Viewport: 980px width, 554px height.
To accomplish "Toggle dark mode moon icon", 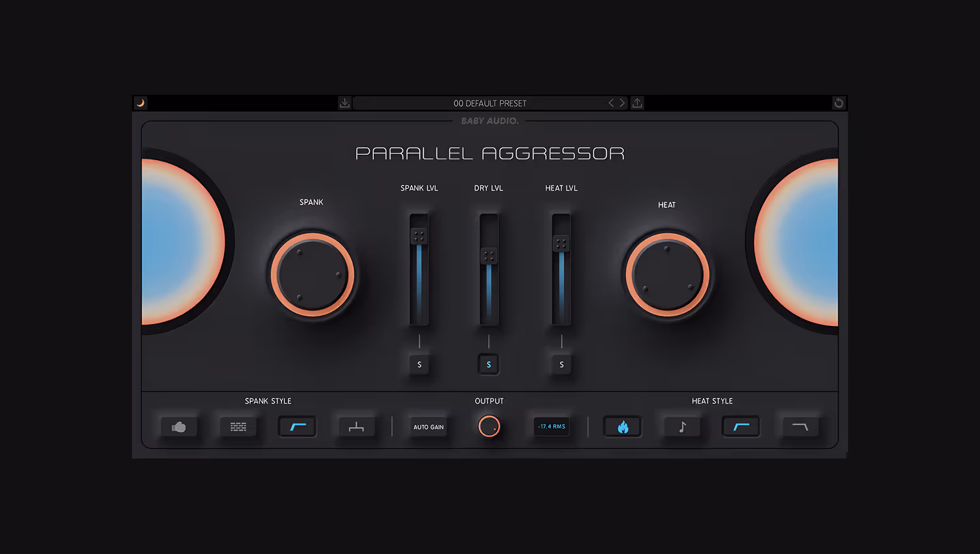I will (x=140, y=103).
